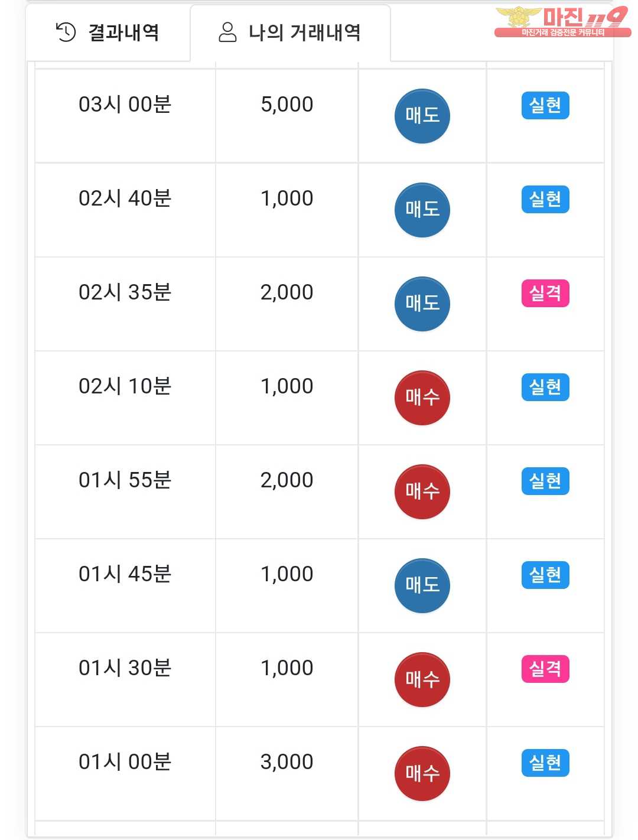The height and width of the screenshot is (840, 638).
Task: Click the user profile icon
Action: pyautogui.click(x=227, y=32)
